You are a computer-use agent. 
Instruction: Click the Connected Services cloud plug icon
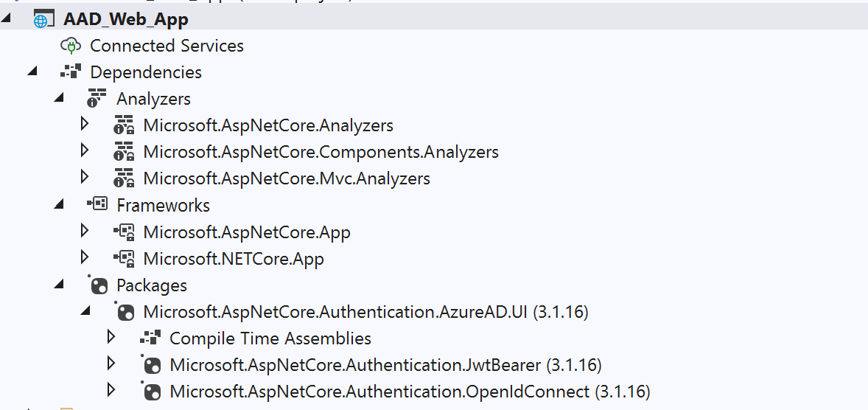click(71, 46)
